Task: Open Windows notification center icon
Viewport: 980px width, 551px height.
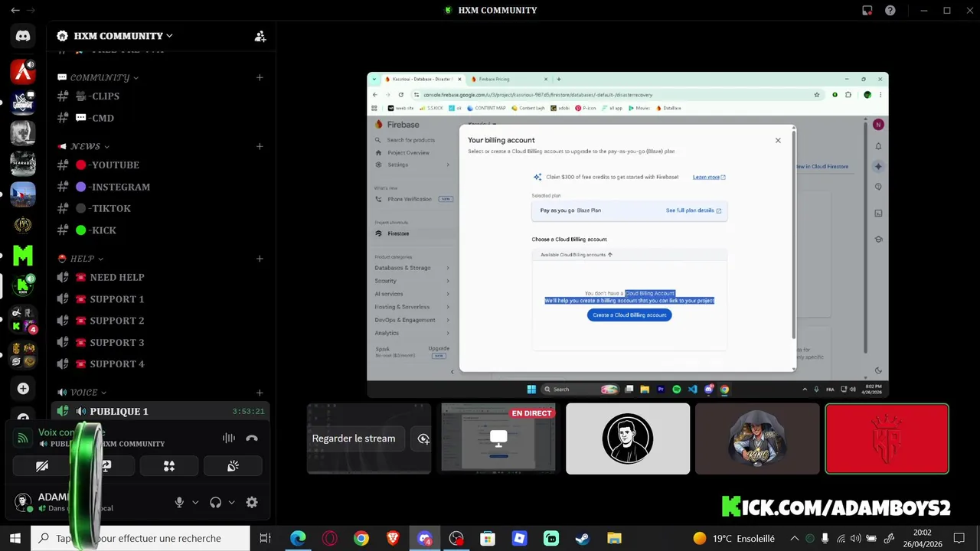Action: (x=959, y=538)
